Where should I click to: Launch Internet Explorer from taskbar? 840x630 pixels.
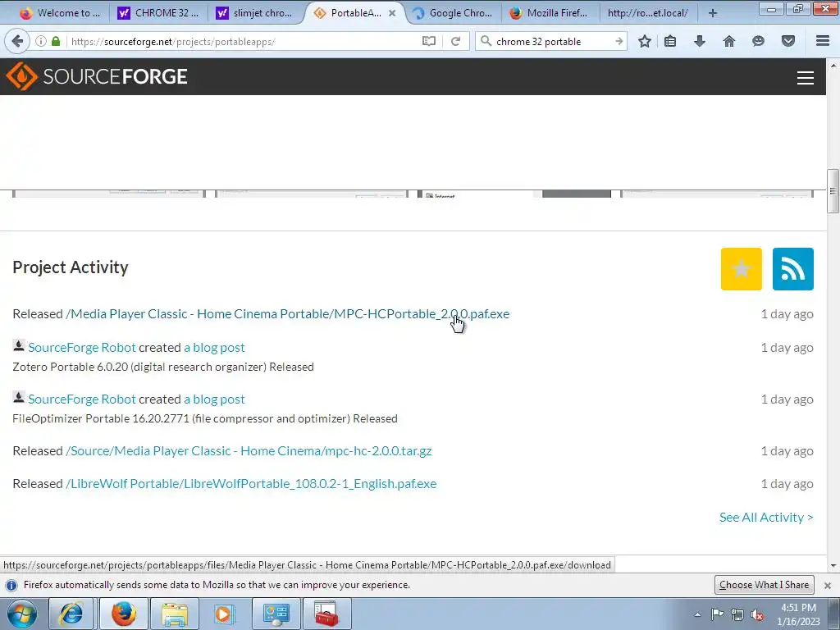click(x=71, y=614)
